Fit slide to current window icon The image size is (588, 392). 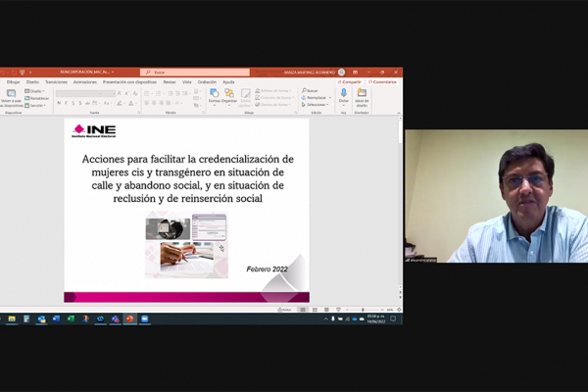click(399, 310)
